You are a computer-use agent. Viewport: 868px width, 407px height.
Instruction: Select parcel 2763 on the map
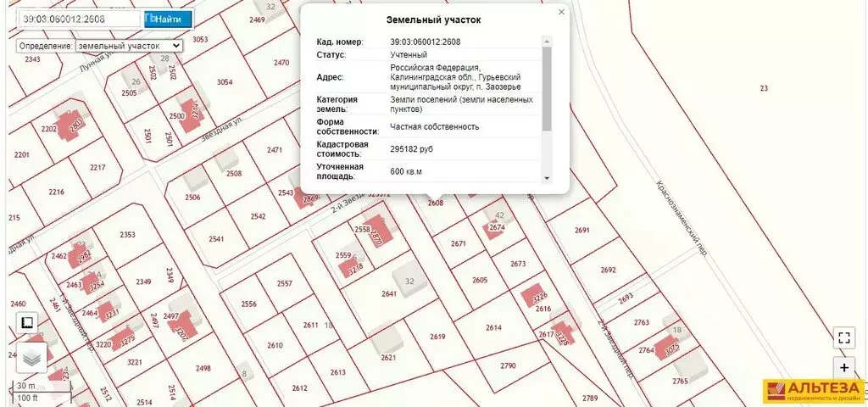(x=642, y=322)
